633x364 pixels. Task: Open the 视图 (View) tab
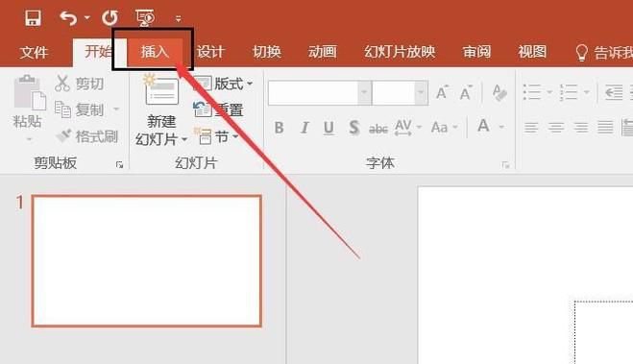[532, 51]
